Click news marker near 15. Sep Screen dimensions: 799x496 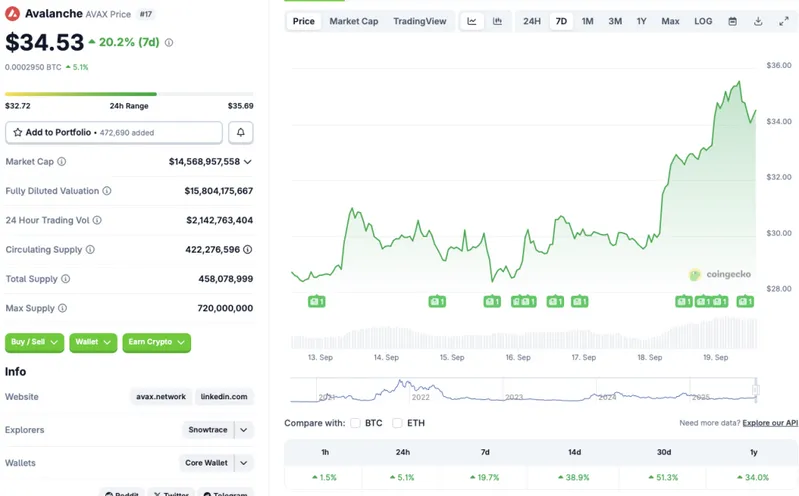pos(437,302)
